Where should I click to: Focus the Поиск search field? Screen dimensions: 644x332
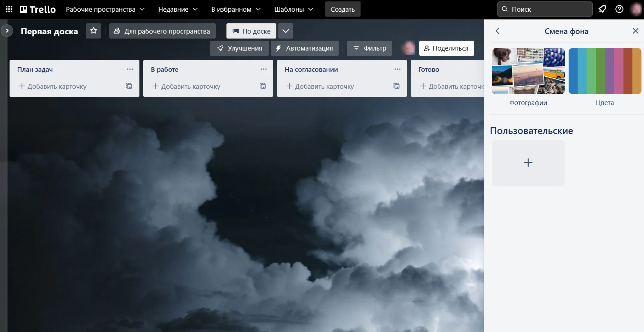[545, 9]
